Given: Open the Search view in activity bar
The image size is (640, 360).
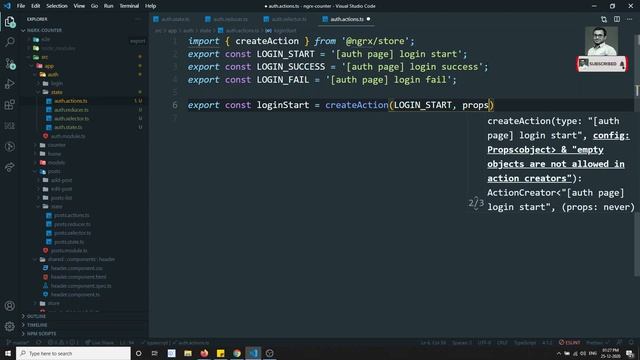Looking at the screenshot, I should (10, 42).
